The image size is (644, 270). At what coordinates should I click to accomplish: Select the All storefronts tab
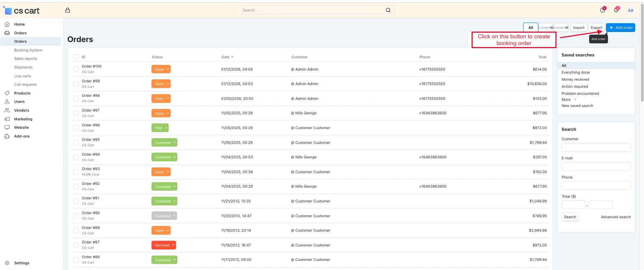(x=531, y=28)
